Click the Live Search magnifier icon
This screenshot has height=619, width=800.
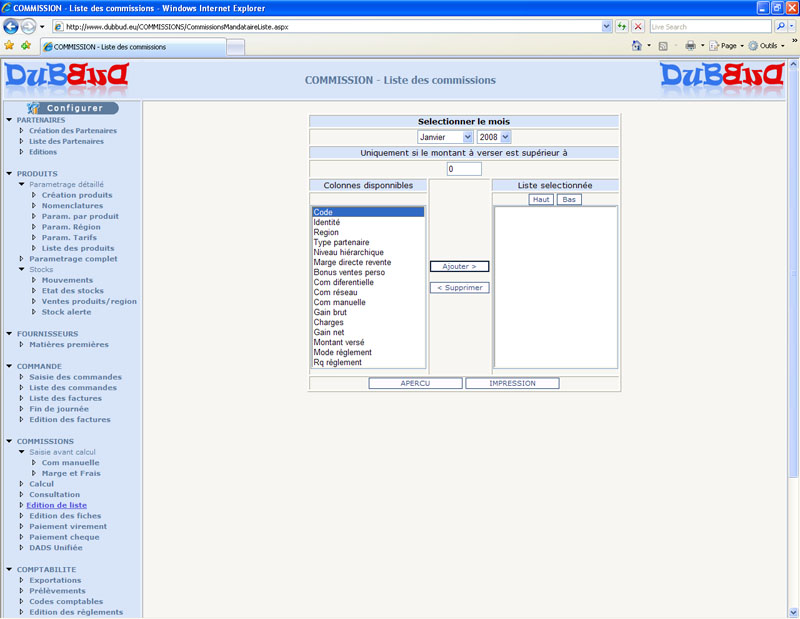click(x=779, y=26)
